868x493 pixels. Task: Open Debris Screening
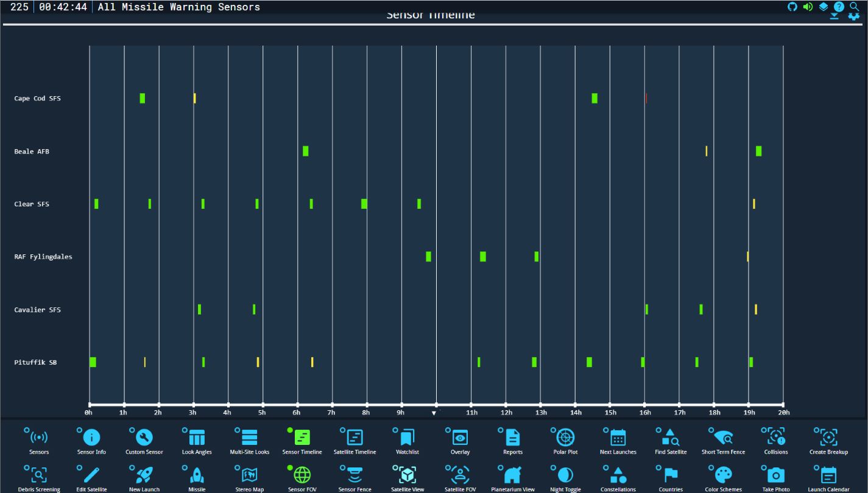(39, 475)
